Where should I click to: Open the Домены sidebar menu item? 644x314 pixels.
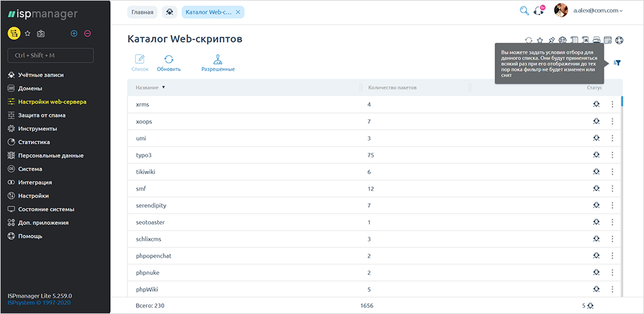pyautogui.click(x=30, y=88)
